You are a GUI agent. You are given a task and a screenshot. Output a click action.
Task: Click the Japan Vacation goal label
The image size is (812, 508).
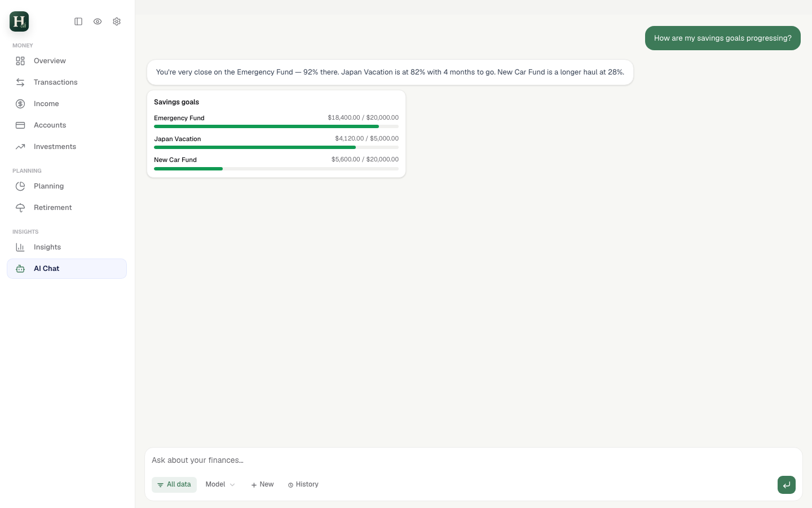click(178, 139)
